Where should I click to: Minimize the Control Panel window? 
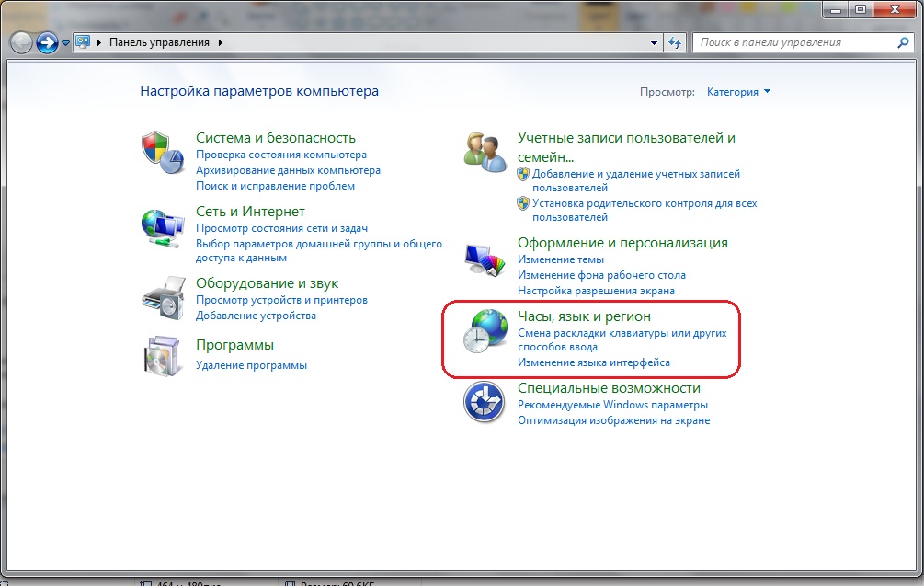(x=835, y=9)
